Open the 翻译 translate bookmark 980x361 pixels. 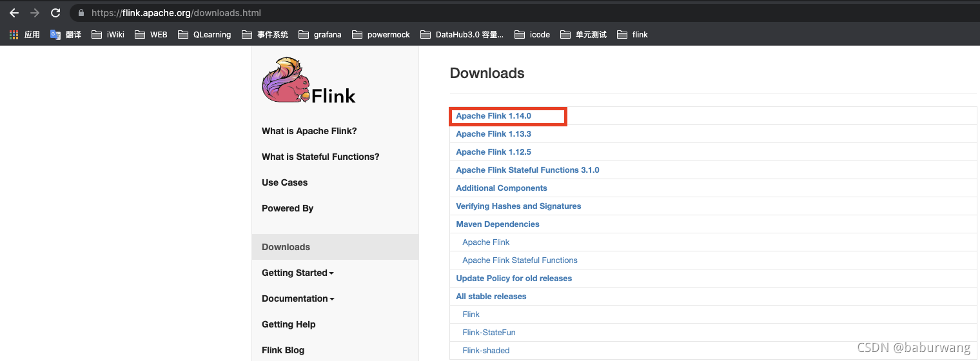point(66,35)
